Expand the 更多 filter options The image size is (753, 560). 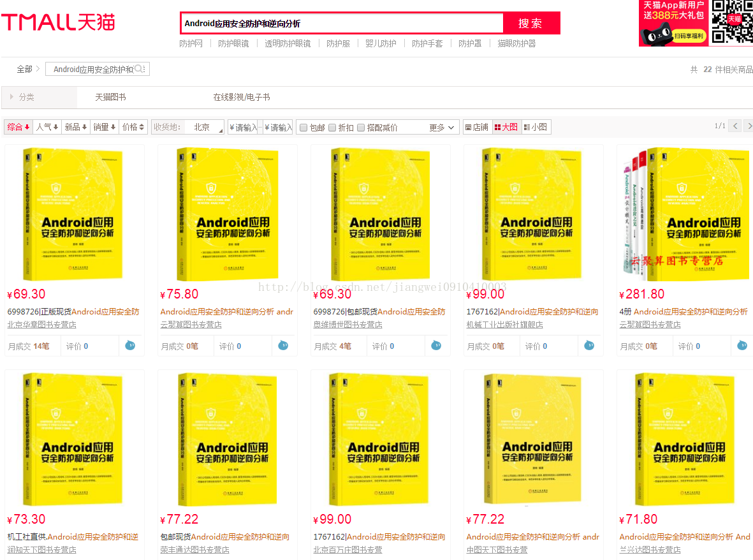click(x=442, y=128)
